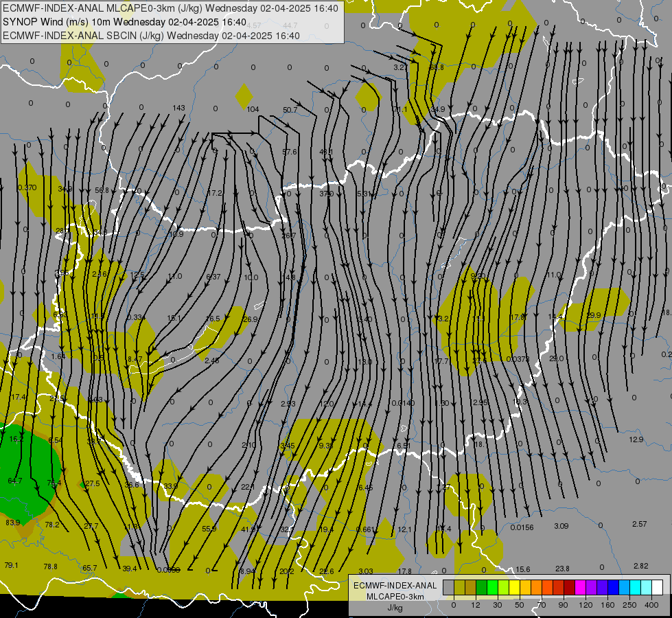This screenshot has height=618, width=672.
Task: Click the SBCIN header line
Action: pyautogui.click(x=151, y=36)
